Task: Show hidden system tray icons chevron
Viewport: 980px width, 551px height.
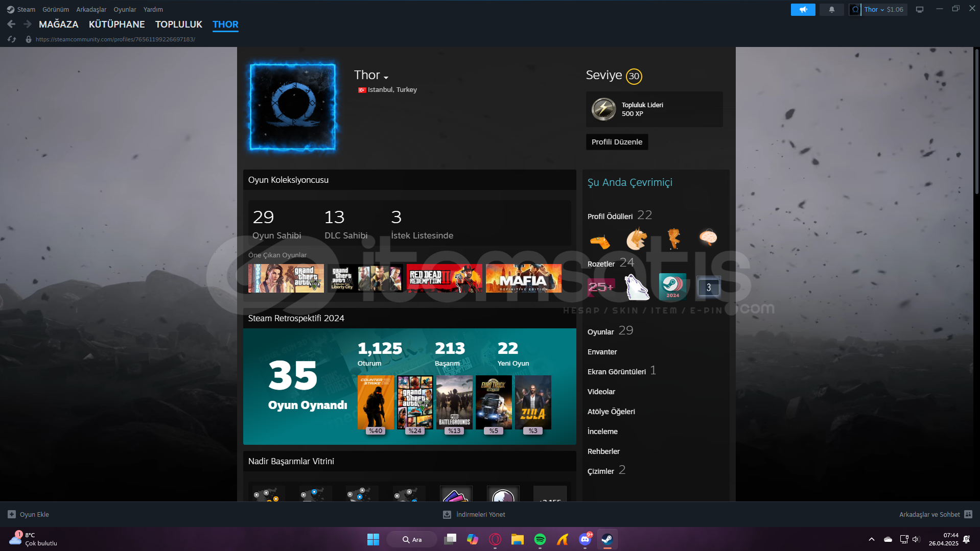Action: pos(872,539)
